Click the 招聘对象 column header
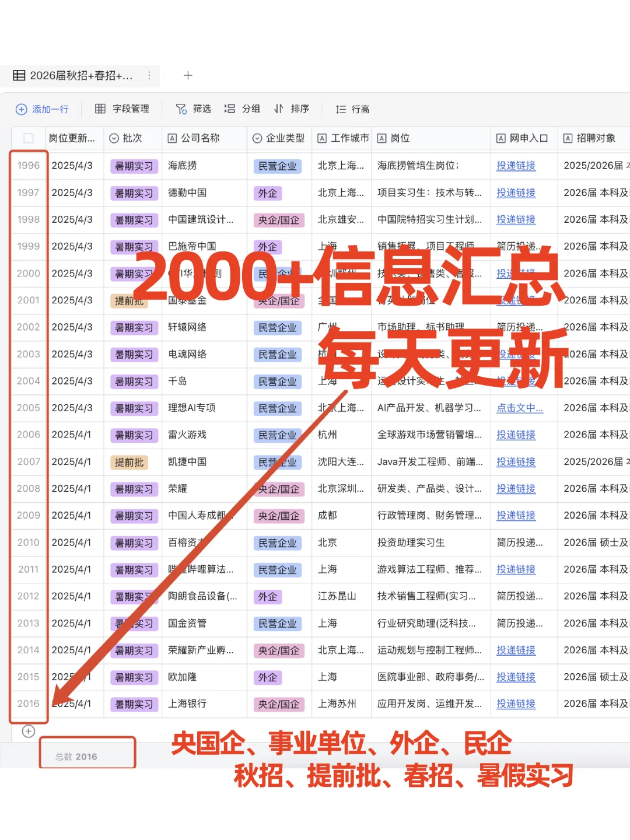Screen dimensions: 630x840 (593, 138)
